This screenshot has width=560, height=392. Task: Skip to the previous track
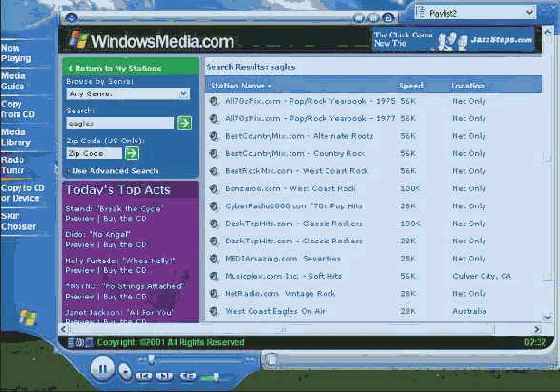pyautogui.click(x=144, y=376)
